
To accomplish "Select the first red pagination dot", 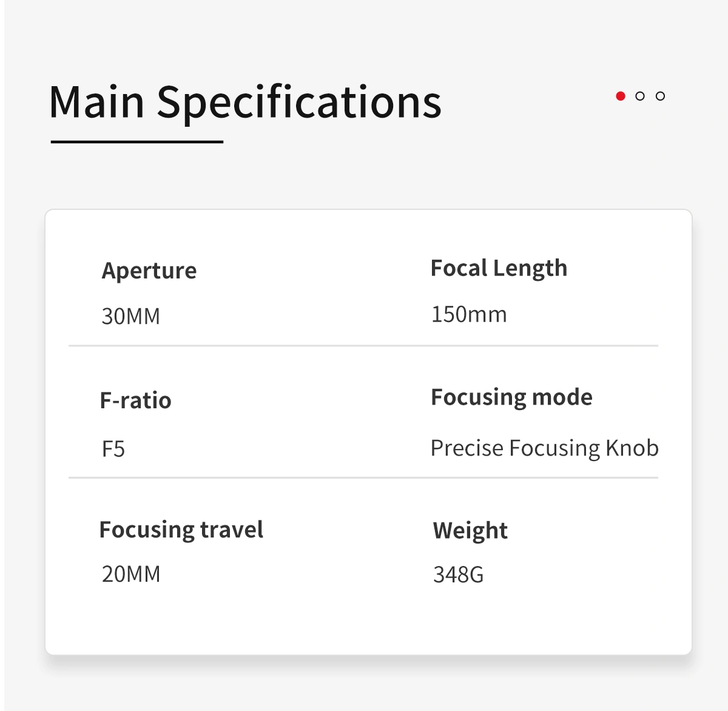I will pos(620,96).
